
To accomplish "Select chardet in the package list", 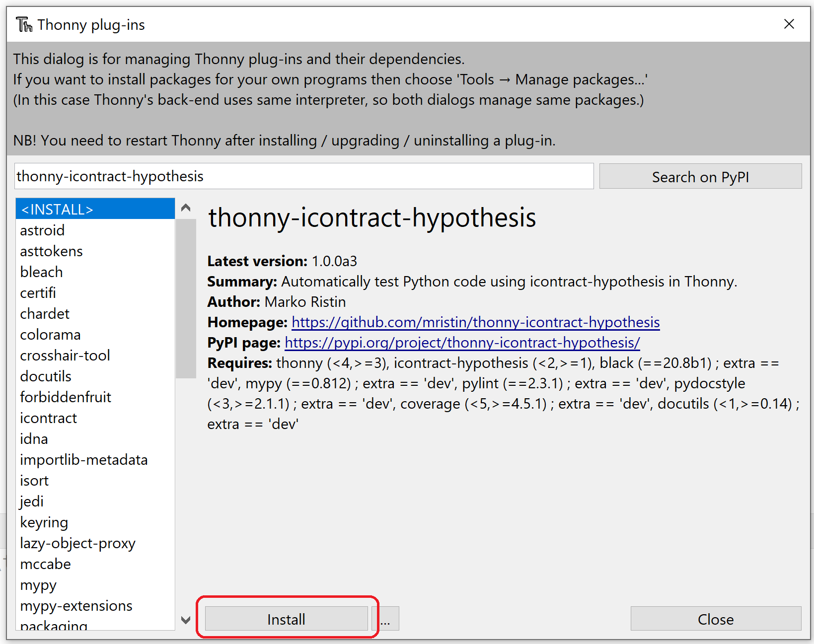I will click(95, 313).
